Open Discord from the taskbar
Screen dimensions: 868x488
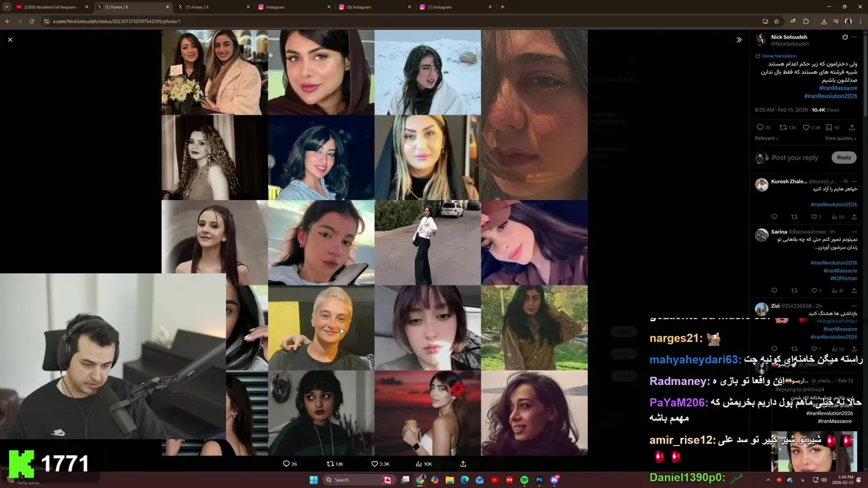coord(554,480)
